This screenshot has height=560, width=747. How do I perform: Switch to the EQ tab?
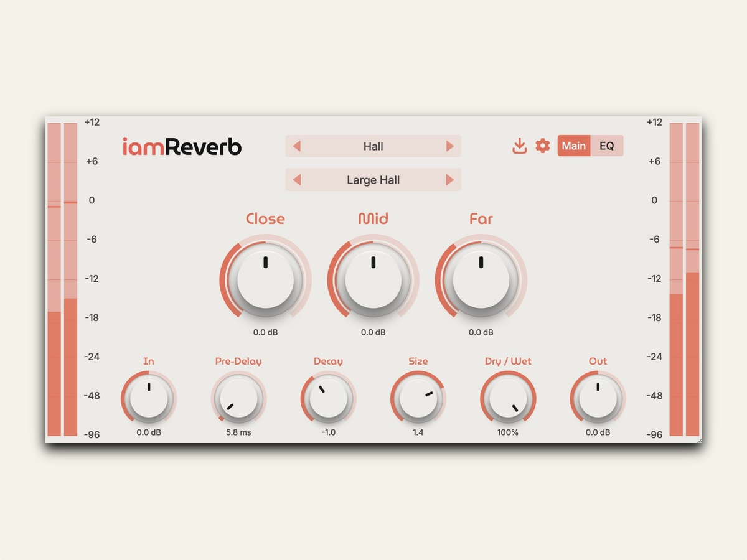[x=607, y=146]
